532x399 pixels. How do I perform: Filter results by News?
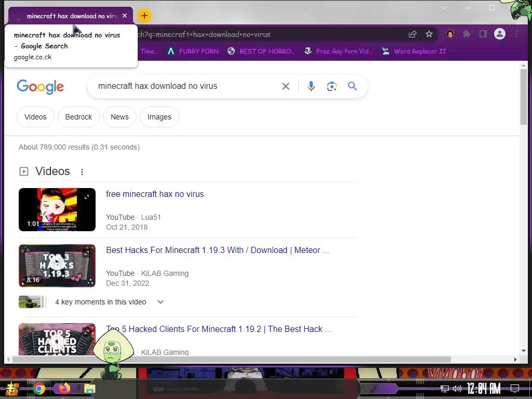tap(120, 117)
